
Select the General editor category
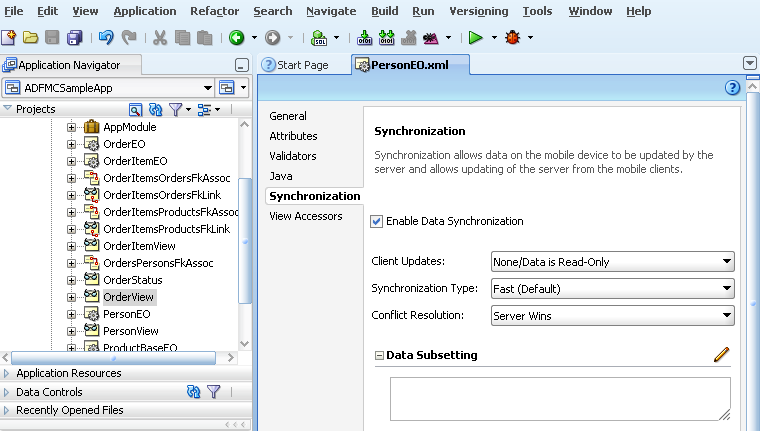pos(288,116)
